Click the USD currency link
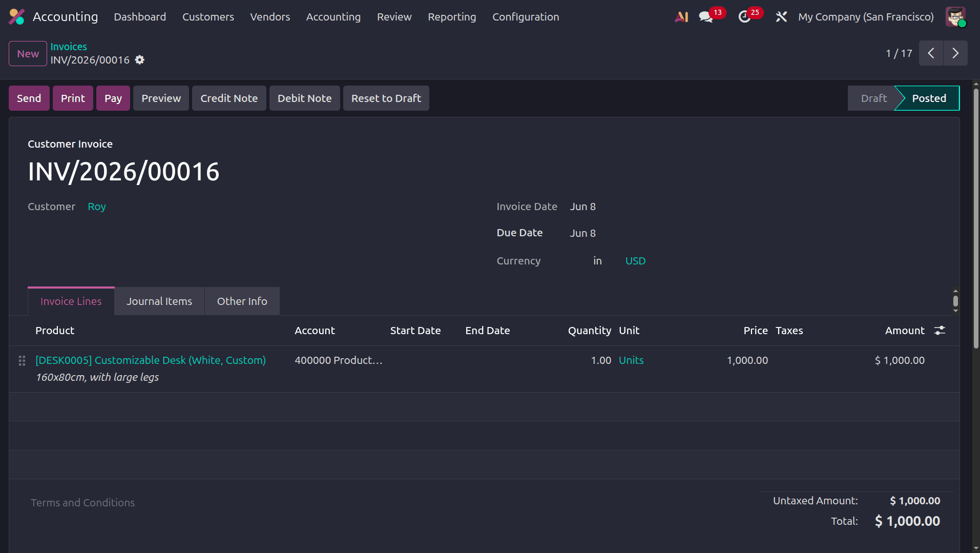This screenshot has height=553, width=980. coord(635,261)
